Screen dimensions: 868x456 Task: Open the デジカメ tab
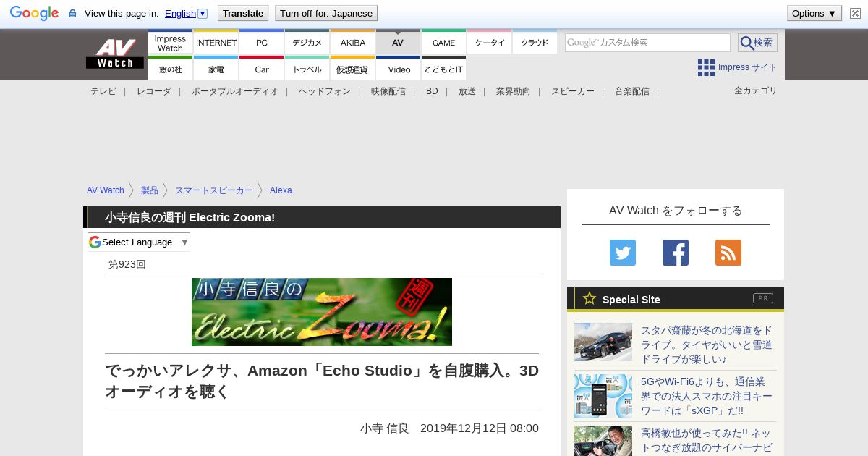[307, 43]
